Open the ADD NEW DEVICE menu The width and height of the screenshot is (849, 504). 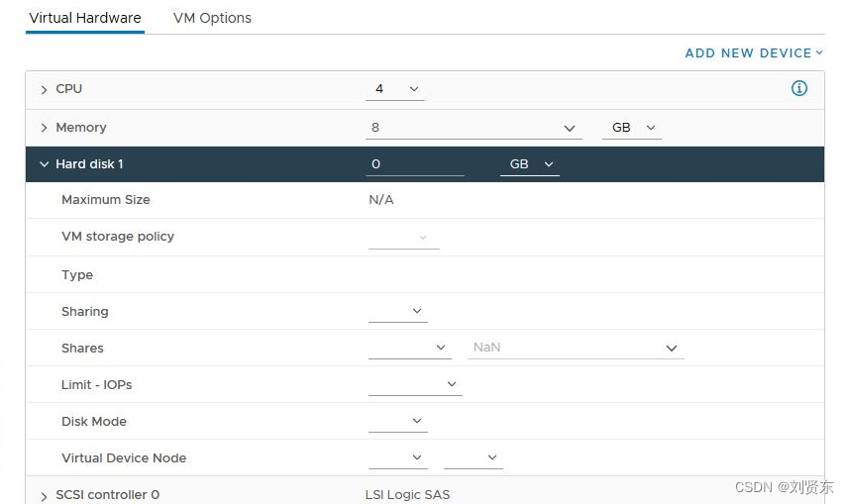tap(754, 53)
